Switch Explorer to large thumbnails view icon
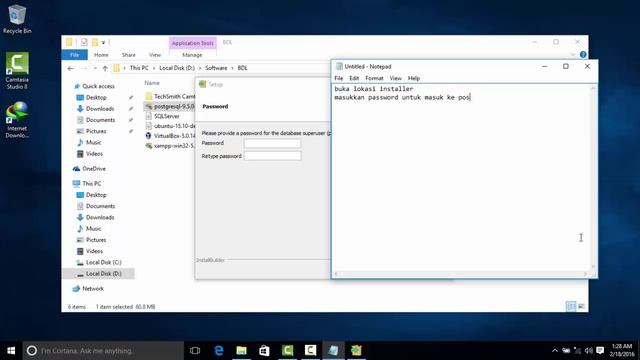This screenshot has width=640, height=360. point(581,306)
